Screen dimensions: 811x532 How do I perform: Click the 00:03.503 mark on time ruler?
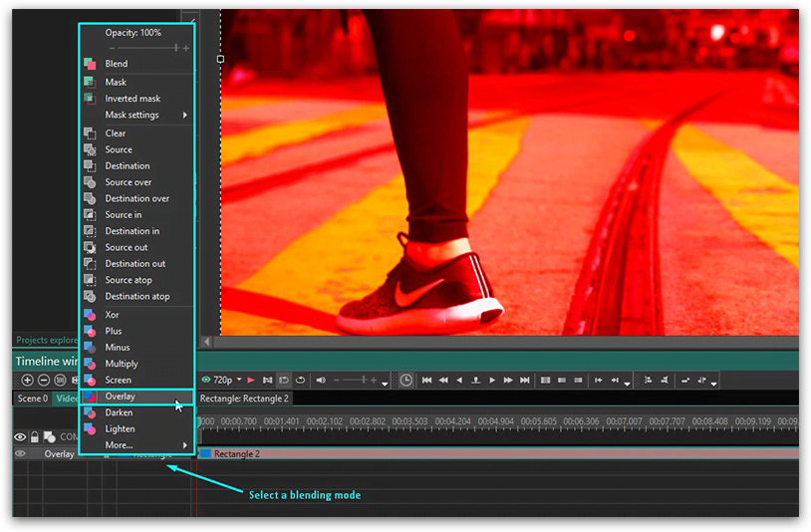coord(409,421)
